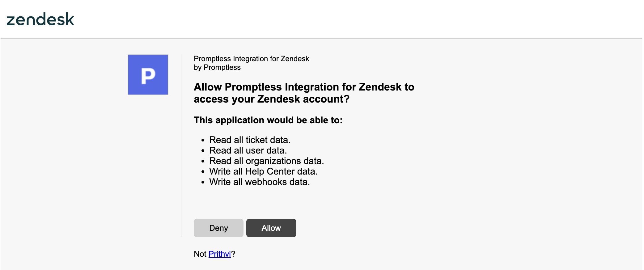Open the Prithvi account link

220,254
